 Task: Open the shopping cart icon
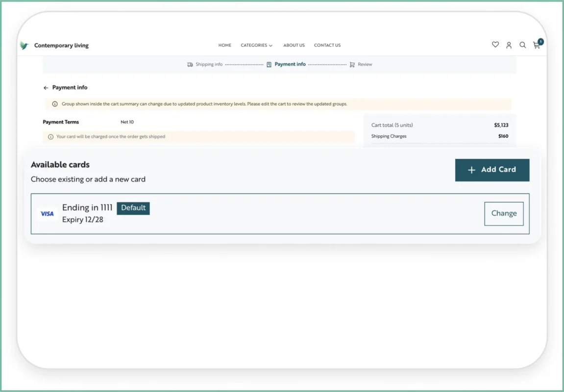click(537, 45)
